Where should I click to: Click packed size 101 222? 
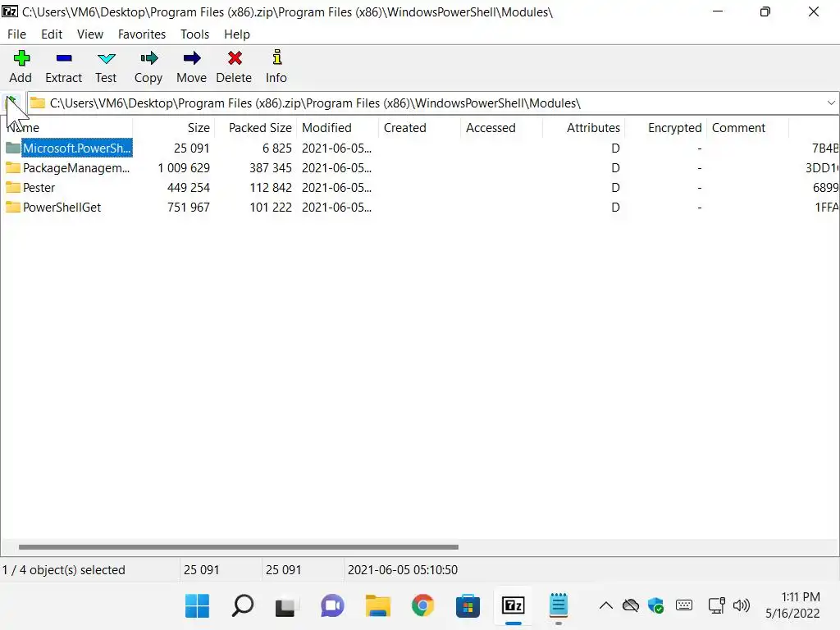(x=271, y=208)
